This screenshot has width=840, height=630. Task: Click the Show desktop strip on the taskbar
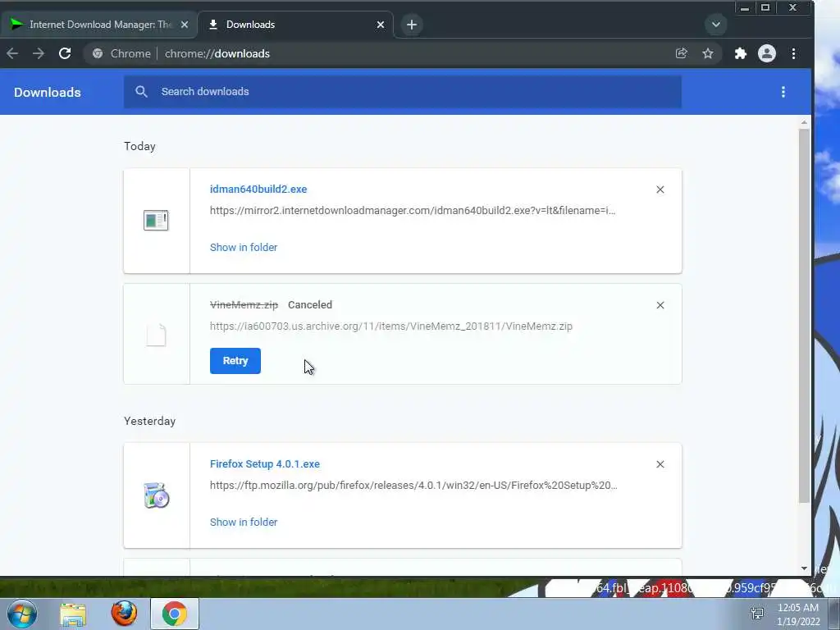click(834, 614)
